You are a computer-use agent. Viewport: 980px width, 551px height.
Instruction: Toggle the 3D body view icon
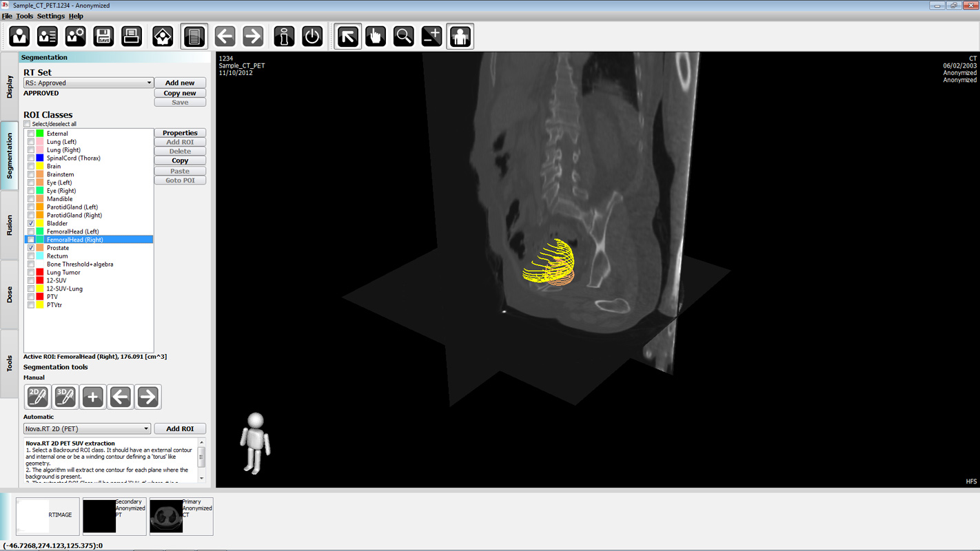click(460, 36)
